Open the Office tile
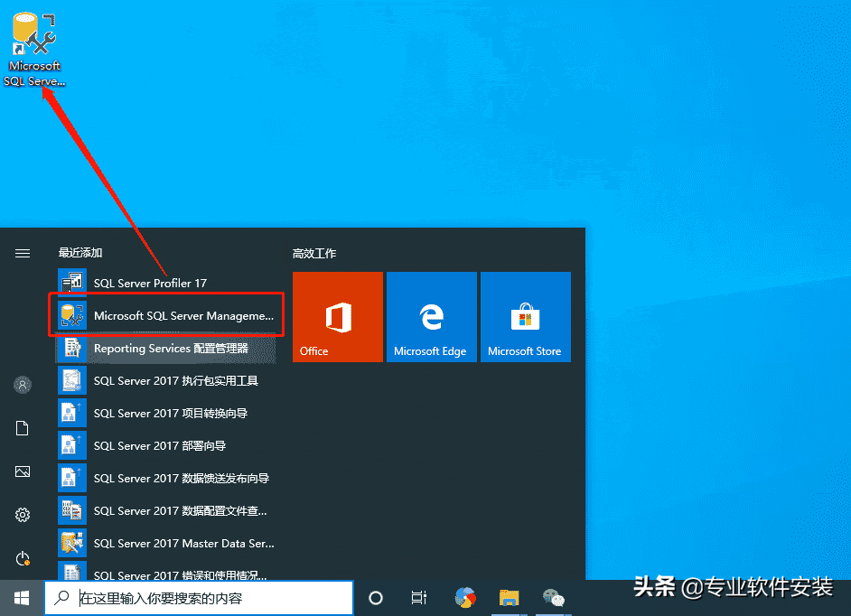The image size is (851, 616). pyautogui.click(x=338, y=317)
